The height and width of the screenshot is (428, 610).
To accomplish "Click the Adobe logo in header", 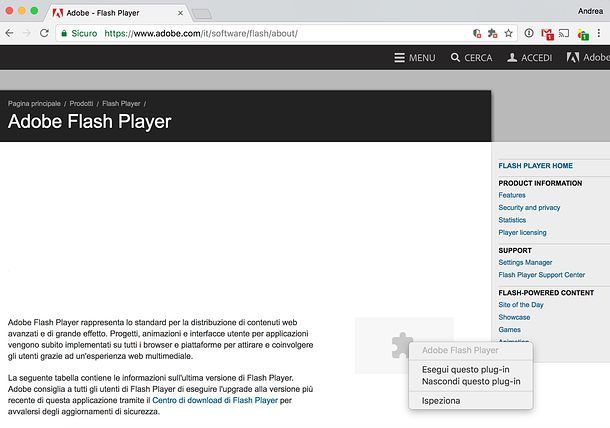I will (587, 58).
